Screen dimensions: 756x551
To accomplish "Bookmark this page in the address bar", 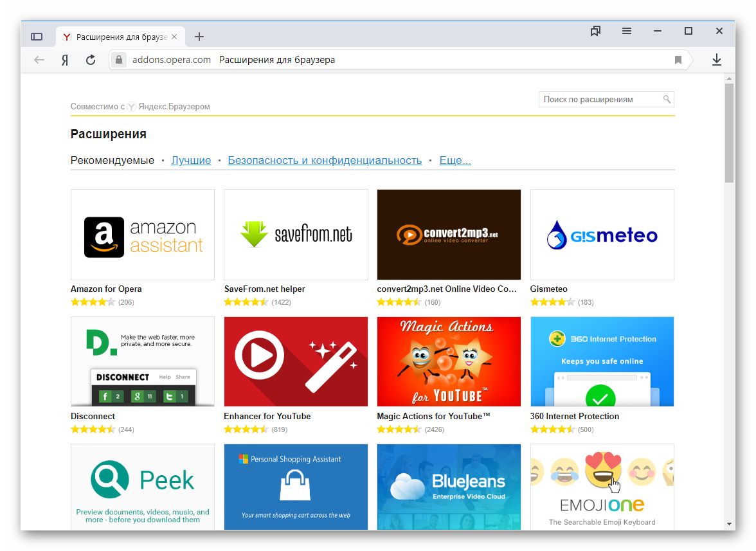I will click(x=678, y=60).
